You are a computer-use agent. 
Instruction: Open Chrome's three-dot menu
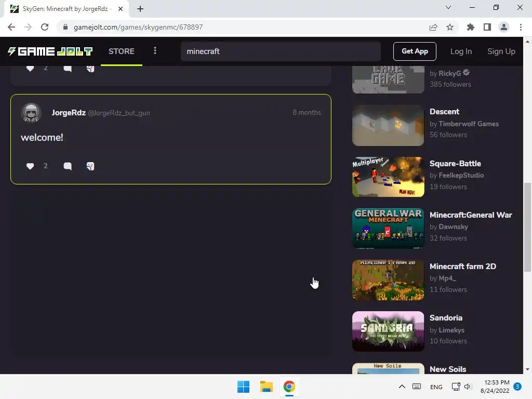521,27
